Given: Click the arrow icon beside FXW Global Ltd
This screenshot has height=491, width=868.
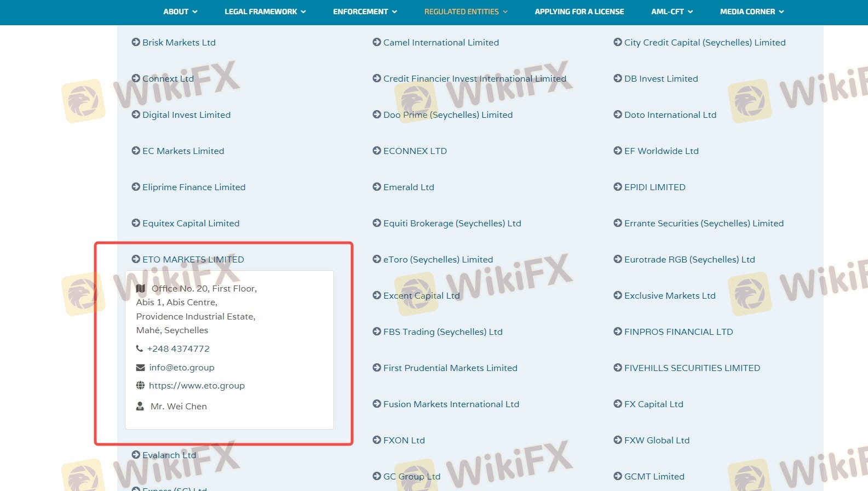Looking at the screenshot, I should (618, 440).
